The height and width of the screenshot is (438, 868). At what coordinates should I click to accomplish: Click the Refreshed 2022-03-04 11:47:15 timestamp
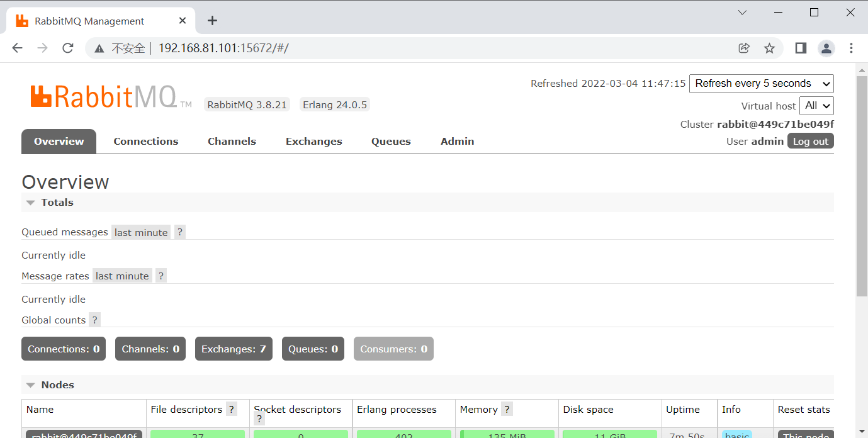[x=608, y=84]
